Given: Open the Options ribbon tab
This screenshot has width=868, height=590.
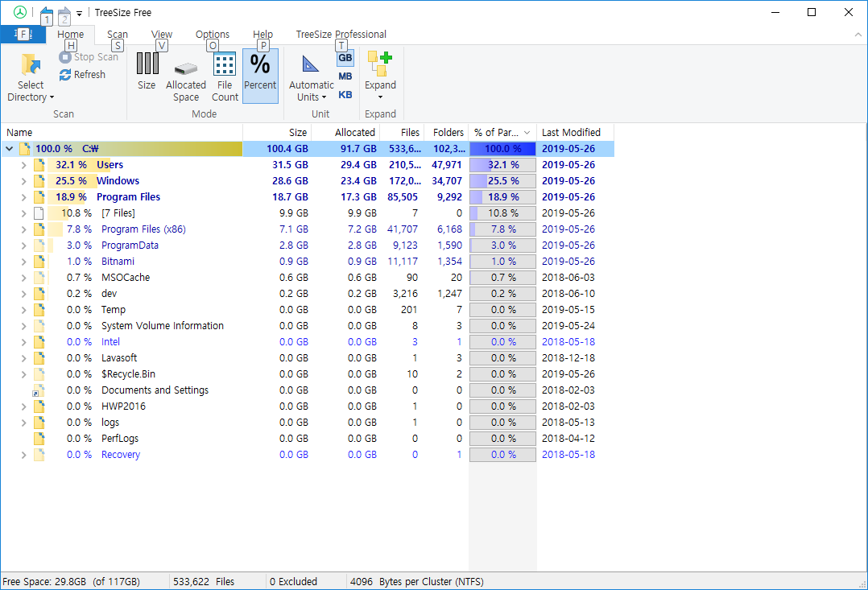Looking at the screenshot, I should [213, 35].
